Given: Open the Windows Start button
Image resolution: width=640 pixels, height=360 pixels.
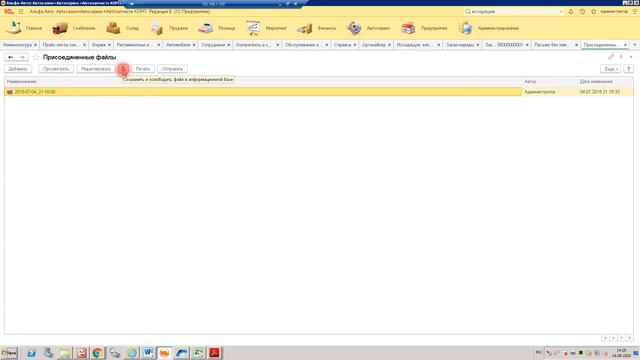Looking at the screenshot, I should tap(9, 353).
